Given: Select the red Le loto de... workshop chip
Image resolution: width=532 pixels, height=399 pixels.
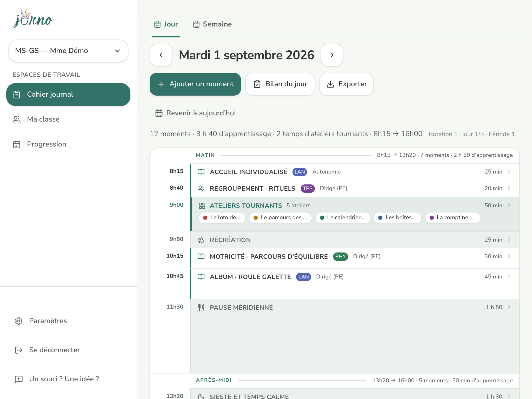Looking at the screenshot, I should click(222, 218).
